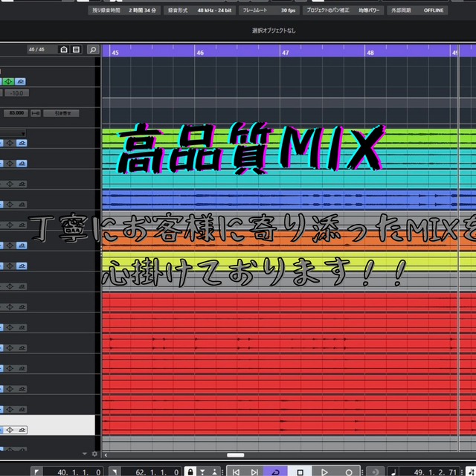
Task: Expand the track list dropdown arrow near gear
Action: pyautogui.click(x=86, y=453)
